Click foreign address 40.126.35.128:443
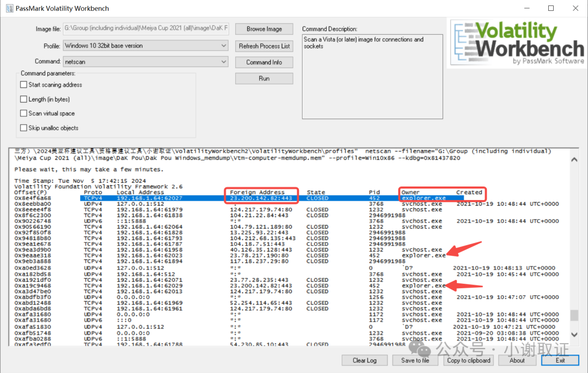Image resolution: width=588 pixels, height=373 pixels. click(x=261, y=250)
